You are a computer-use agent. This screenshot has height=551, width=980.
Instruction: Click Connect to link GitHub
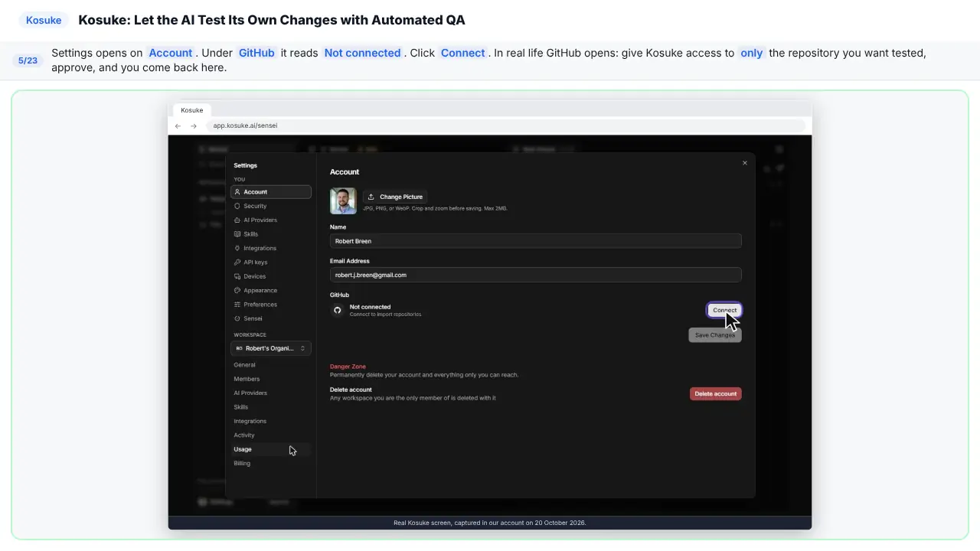724,310
